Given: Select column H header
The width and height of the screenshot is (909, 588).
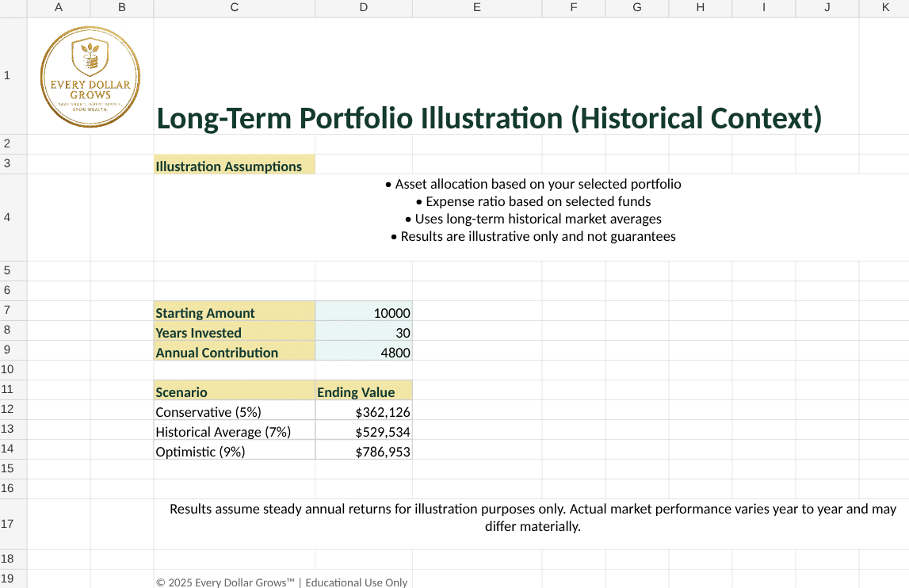Looking at the screenshot, I should tap(701, 8).
